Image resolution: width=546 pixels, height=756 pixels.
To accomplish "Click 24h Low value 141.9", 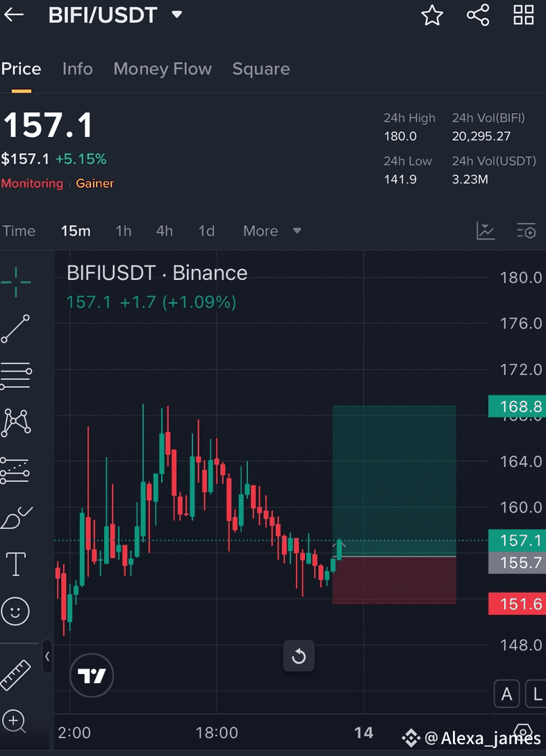I will tap(400, 179).
